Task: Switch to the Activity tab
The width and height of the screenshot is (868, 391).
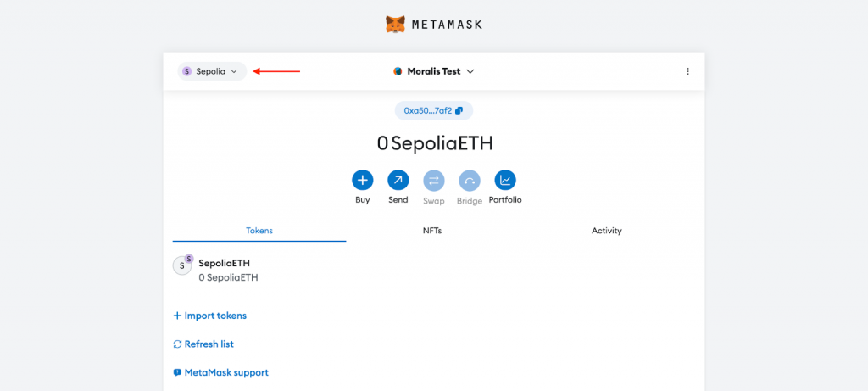Action: click(607, 231)
